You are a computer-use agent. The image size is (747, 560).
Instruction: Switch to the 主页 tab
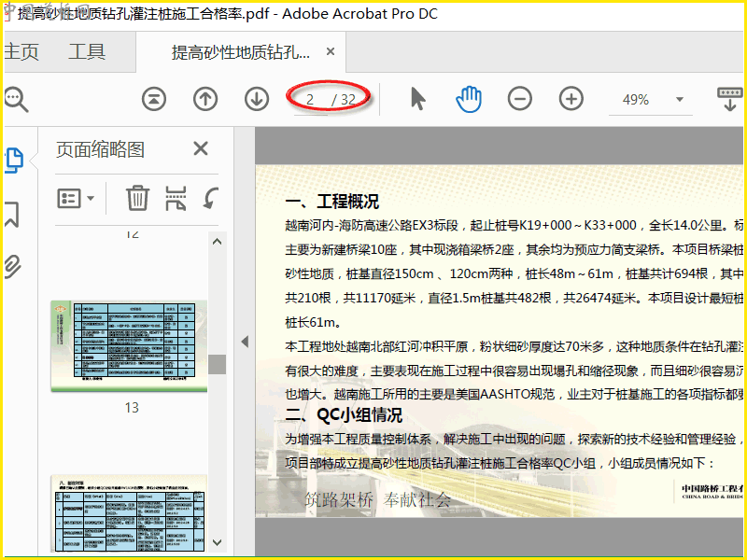click(x=21, y=52)
